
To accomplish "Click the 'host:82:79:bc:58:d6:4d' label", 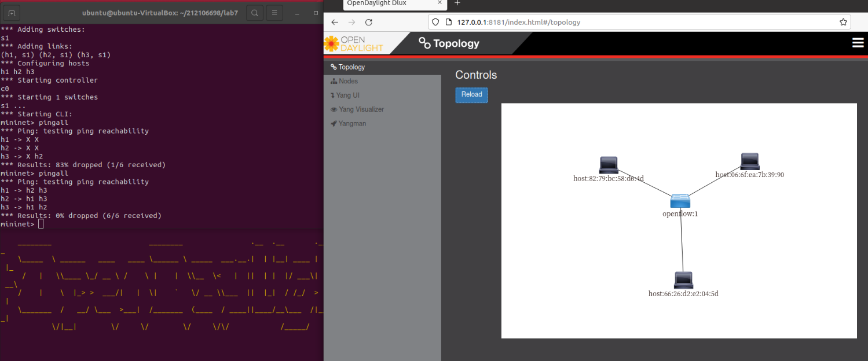I will point(609,178).
